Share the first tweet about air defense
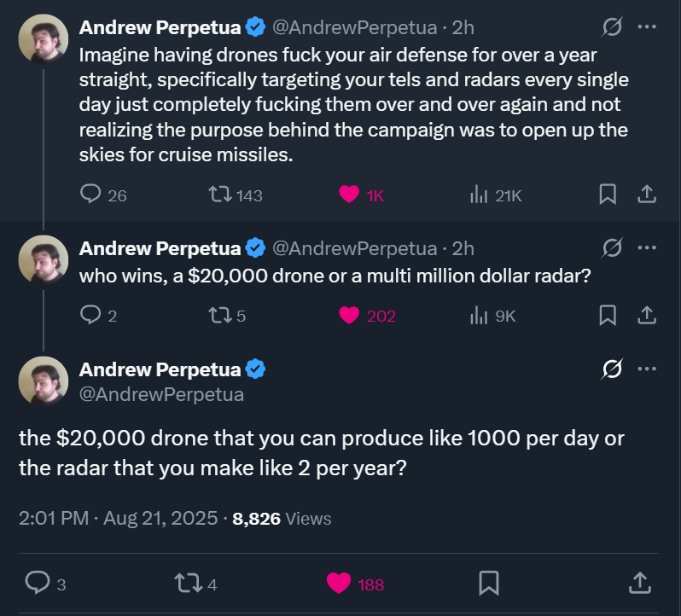The height and width of the screenshot is (616, 681). pyautogui.click(x=646, y=195)
